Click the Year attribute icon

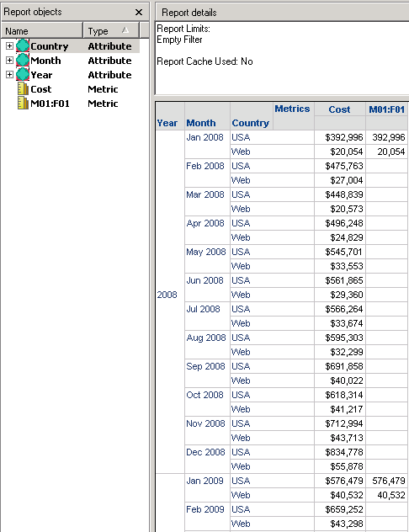pos(23,74)
